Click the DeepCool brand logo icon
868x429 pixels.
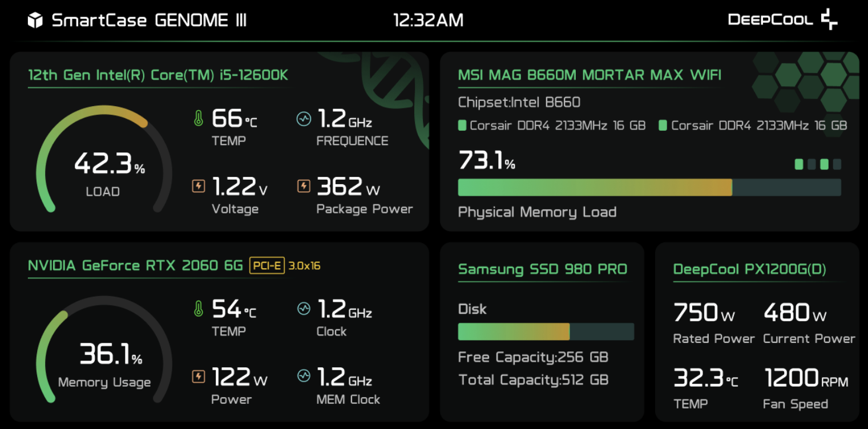[x=829, y=19]
